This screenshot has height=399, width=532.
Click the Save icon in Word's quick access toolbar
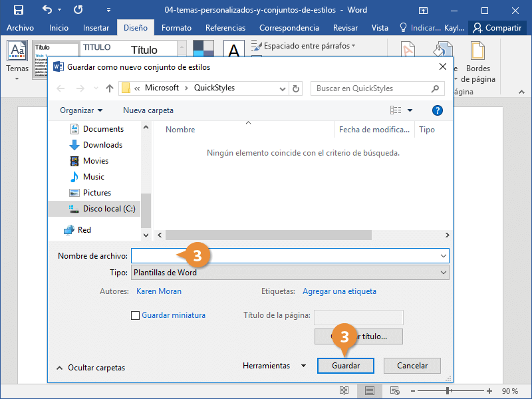click(x=19, y=10)
